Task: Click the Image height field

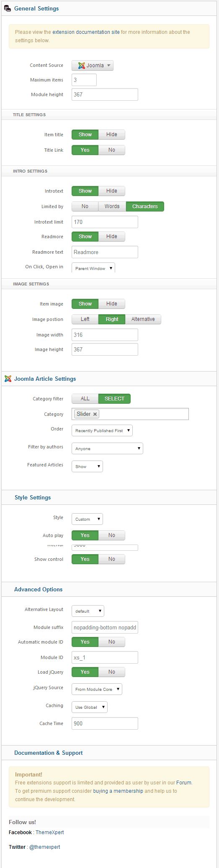Action: [105, 349]
